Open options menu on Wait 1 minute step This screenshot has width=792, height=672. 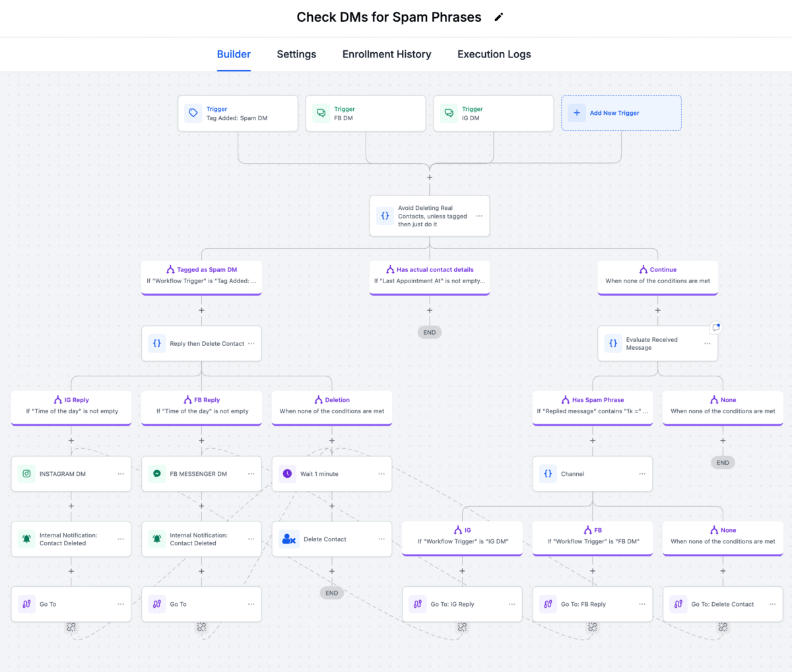click(381, 474)
